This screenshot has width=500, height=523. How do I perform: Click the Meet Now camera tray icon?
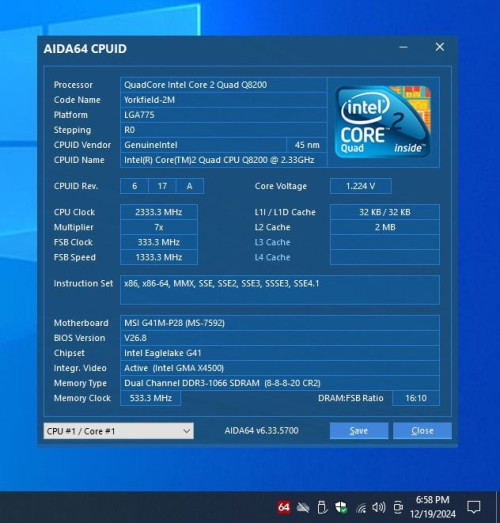pyautogui.click(x=398, y=508)
